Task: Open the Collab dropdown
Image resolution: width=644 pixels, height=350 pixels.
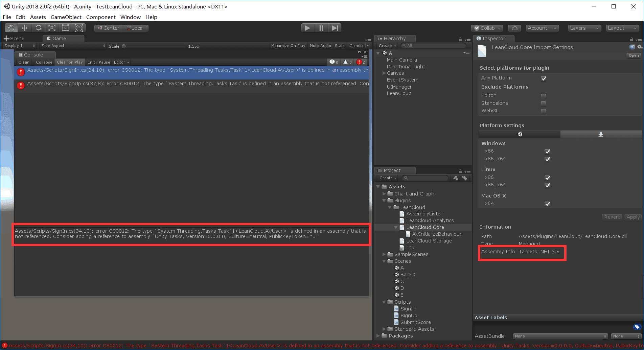Action: coord(487,28)
